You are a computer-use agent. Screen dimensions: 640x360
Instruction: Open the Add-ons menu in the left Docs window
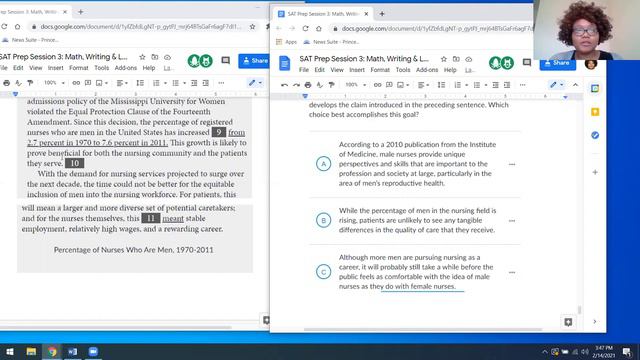pyautogui.click(x=126, y=68)
